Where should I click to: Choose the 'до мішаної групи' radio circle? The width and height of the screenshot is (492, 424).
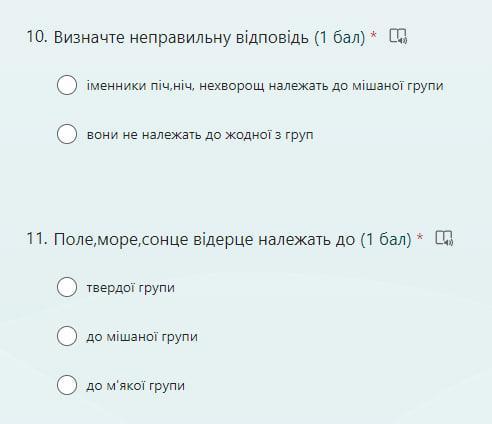[67, 336]
